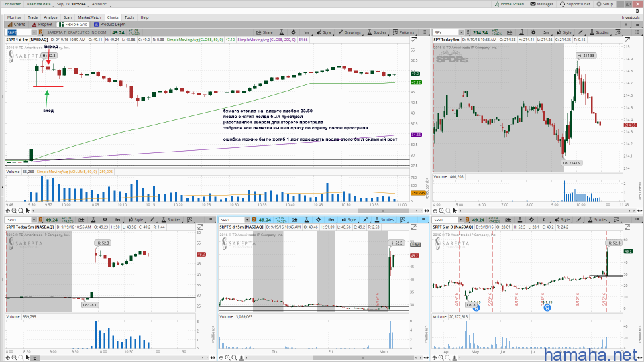This screenshot has width=644, height=362.
Task: Open the Help tab
Action: pos(145,17)
